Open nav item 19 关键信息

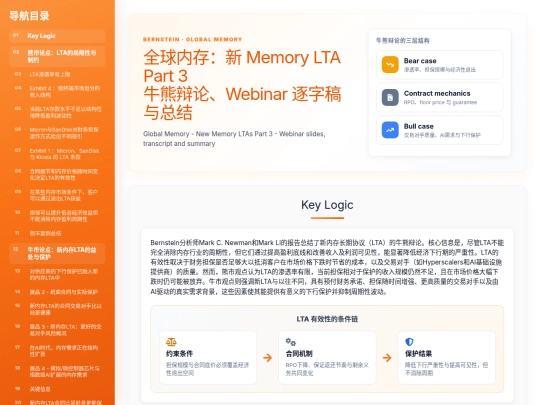(x=57, y=389)
